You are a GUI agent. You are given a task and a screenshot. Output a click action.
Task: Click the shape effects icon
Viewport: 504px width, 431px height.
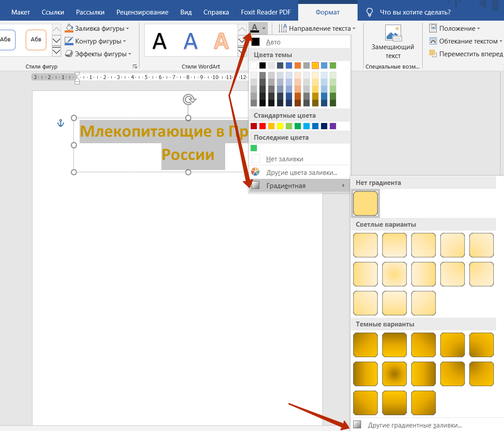(69, 54)
